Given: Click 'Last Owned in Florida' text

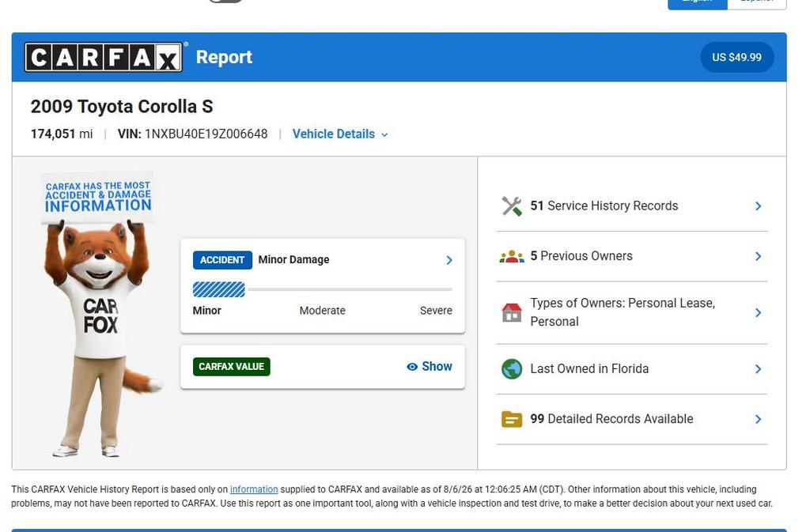Looking at the screenshot, I should click(589, 368).
